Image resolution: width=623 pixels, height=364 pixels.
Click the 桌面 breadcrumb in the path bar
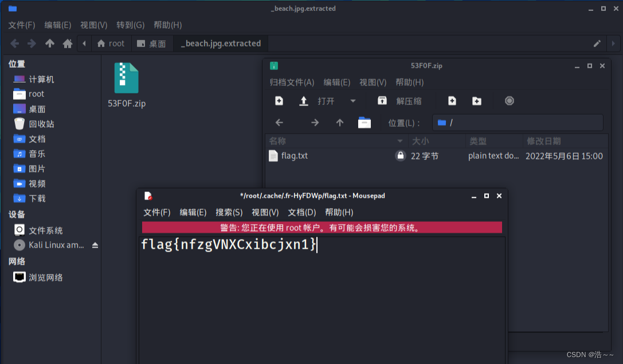[x=152, y=43]
